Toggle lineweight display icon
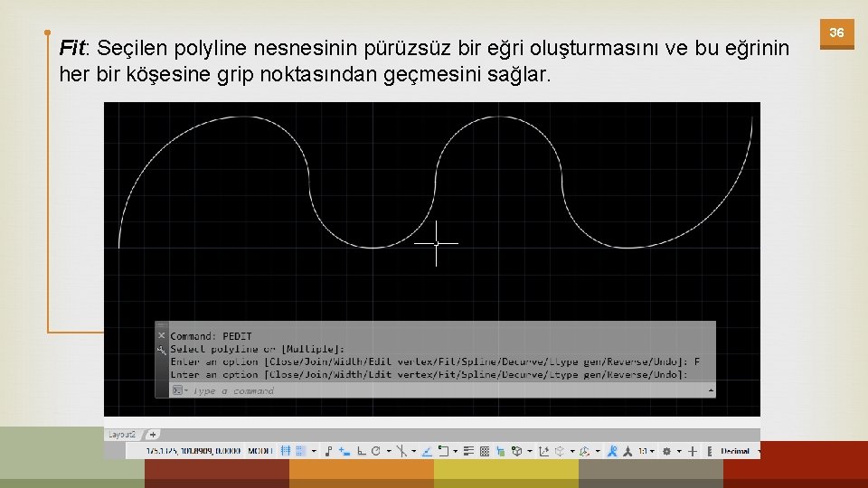The width and height of the screenshot is (868, 488). click(x=469, y=451)
